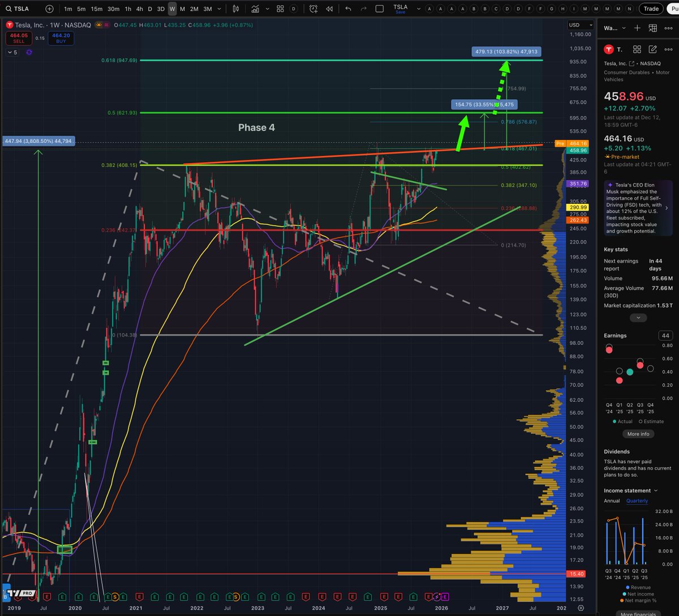
Task: Click the edit note pencil icon
Action: pyautogui.click(x=652, y=50)
